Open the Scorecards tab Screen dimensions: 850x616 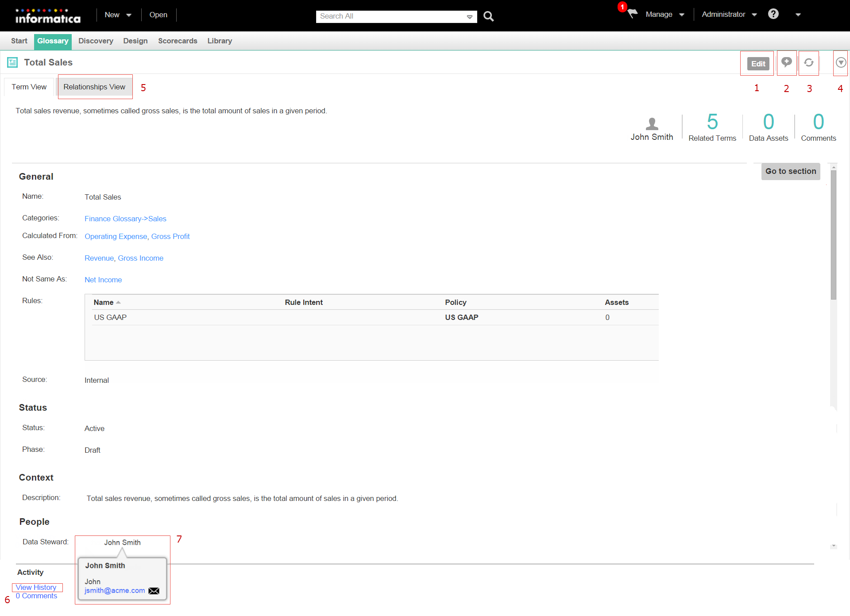pyautogui.click(x=178, y=41)
